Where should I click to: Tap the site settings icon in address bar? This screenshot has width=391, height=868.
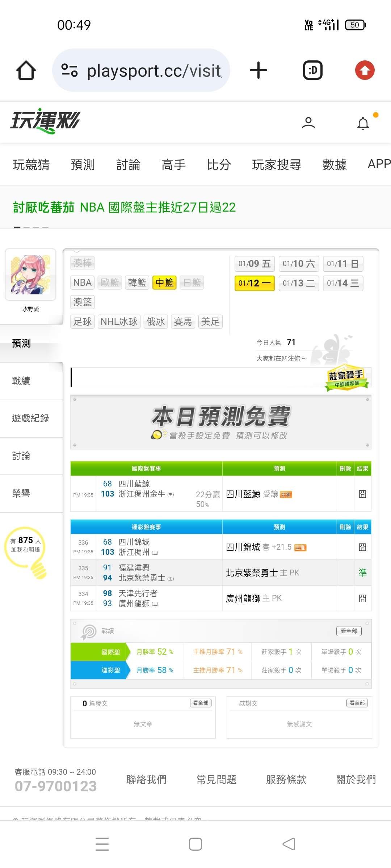70,70
